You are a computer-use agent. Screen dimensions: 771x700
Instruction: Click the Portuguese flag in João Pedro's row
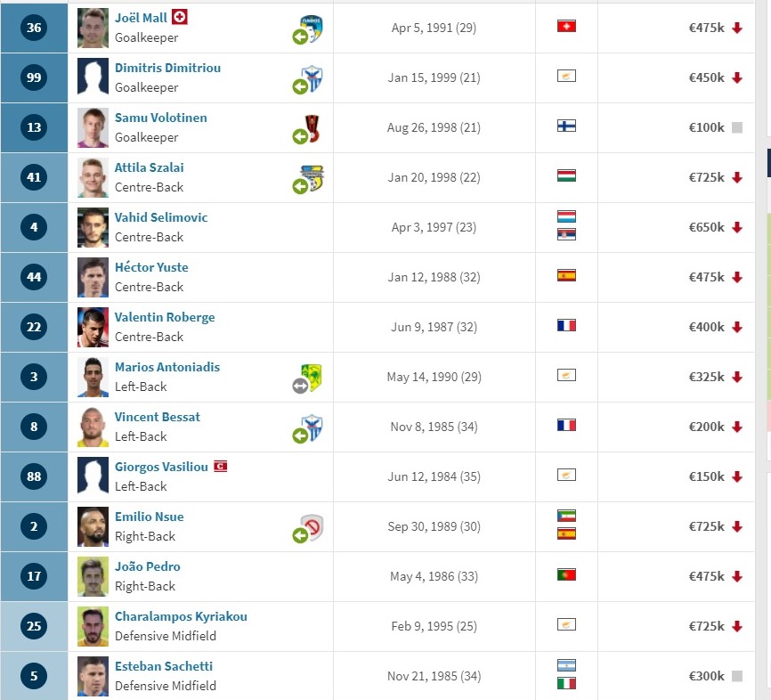coord(566,574)
